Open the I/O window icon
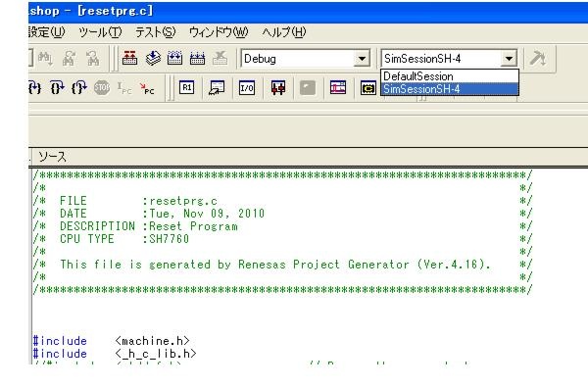 247,88
